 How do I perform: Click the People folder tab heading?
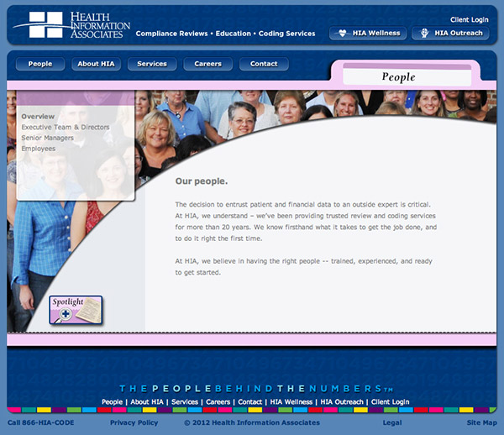click(x=398, y=76)
